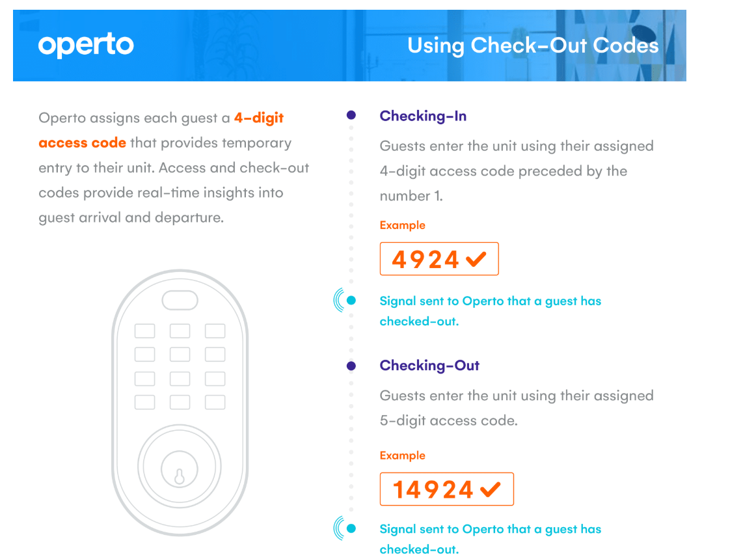The height and width of the screenshot is (559, 756).
Task: Click the Example label above 4924
Action: point(403,225)
